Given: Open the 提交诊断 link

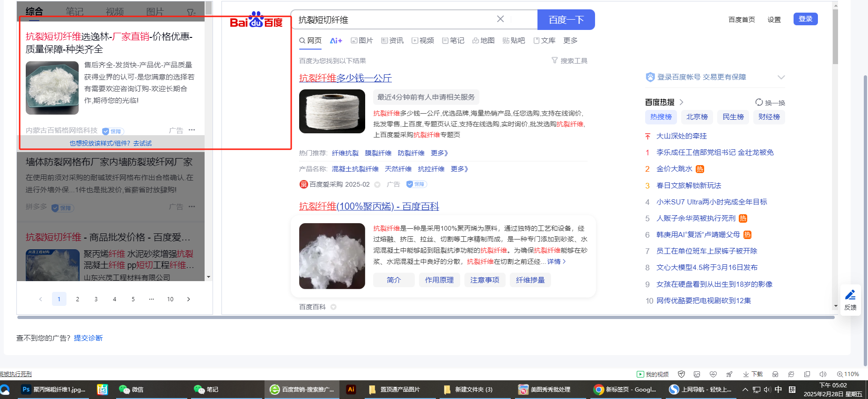Looking at the screenshot, I should (88, 338).
